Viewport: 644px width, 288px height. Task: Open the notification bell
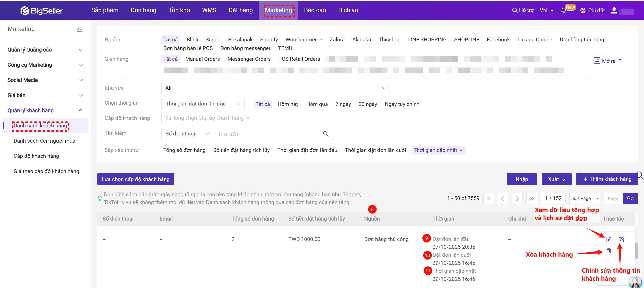coord(564,11)
